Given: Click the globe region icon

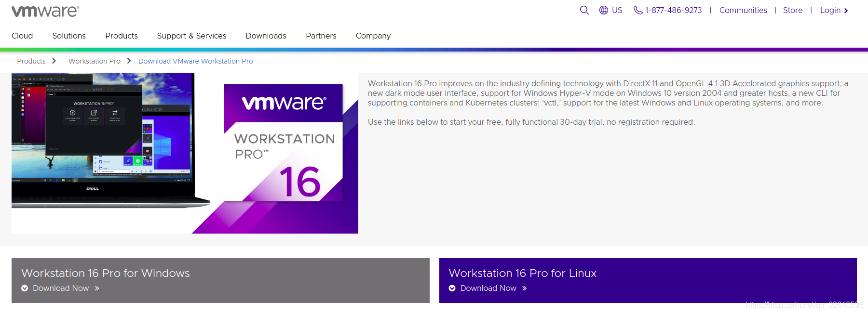Looking at the screenshot, I should 604,10.
